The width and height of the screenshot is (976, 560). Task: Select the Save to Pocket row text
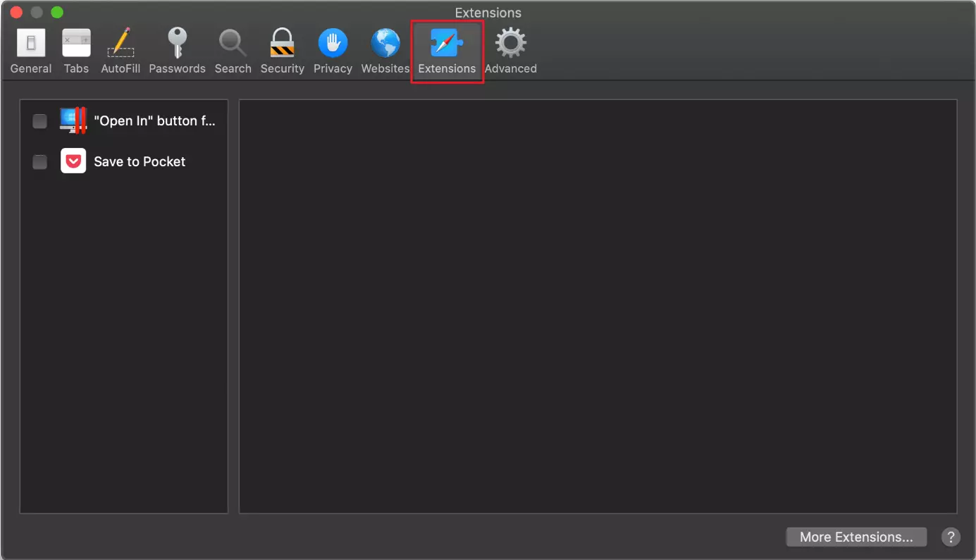pos(140,161)
